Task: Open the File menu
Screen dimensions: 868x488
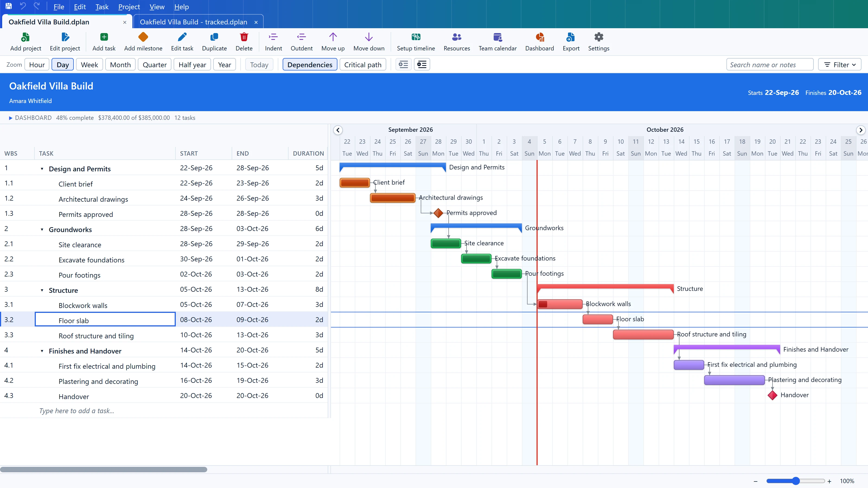Action: point(59,7)
